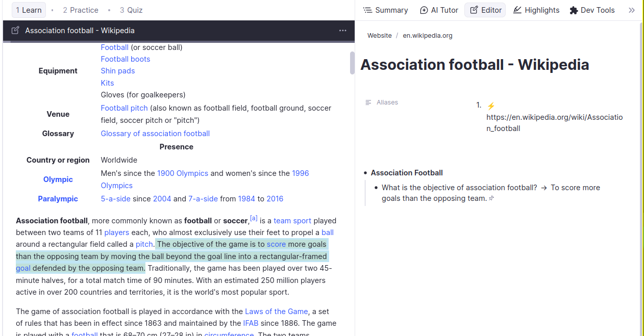Open the AI Tutor panel
This screenshot has height=336, width=644.
click(439, 10)
